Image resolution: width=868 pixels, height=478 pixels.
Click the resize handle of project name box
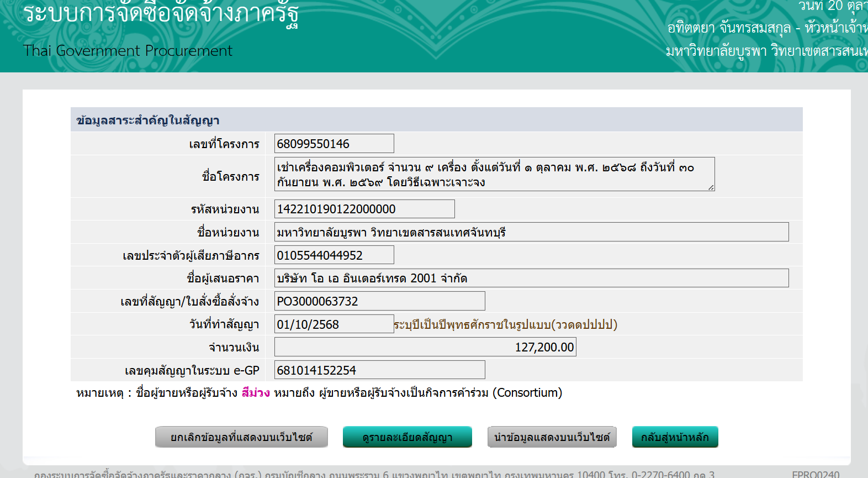coord(711,187)
